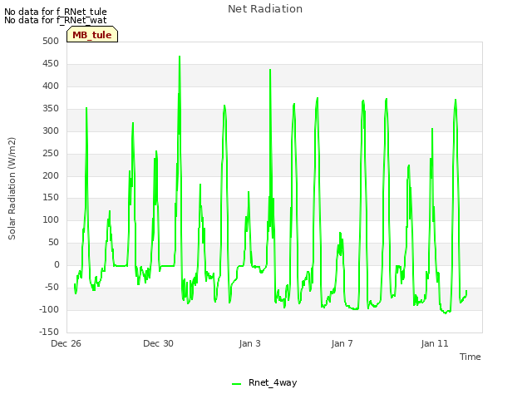The image size is (532, 399).
Task: Click the 400 y-axis tick label
Action: pyautogui.click(x=51, y=86)
